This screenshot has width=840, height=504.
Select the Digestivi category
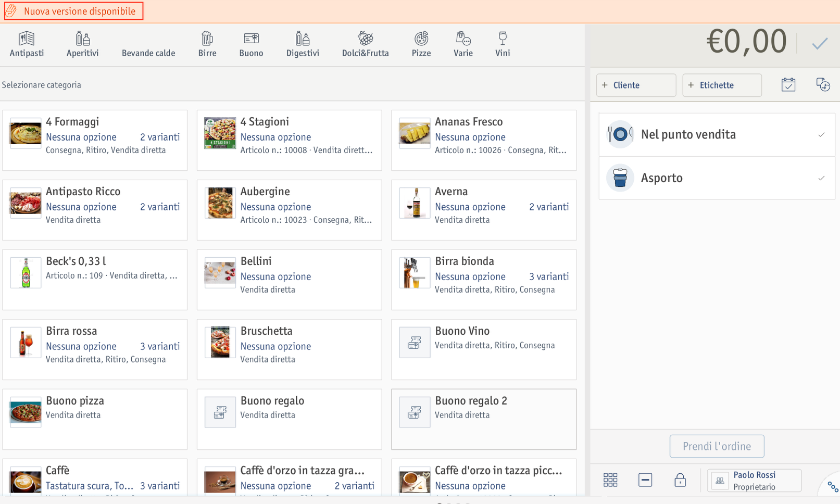pyautogui.click(x=303, y=44)
